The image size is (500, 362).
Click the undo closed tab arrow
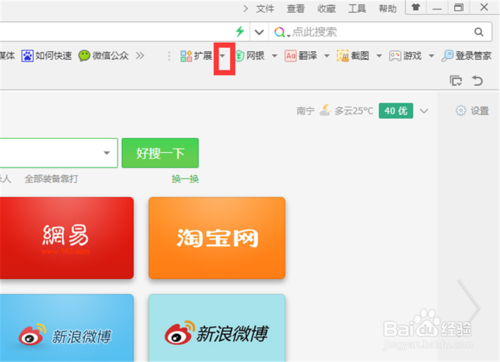477,81
